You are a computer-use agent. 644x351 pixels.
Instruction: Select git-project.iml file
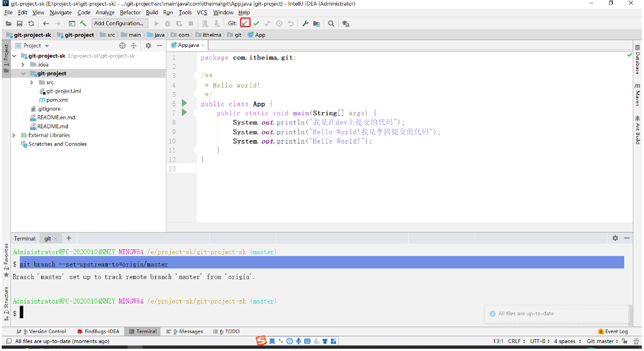click(60, 92)
